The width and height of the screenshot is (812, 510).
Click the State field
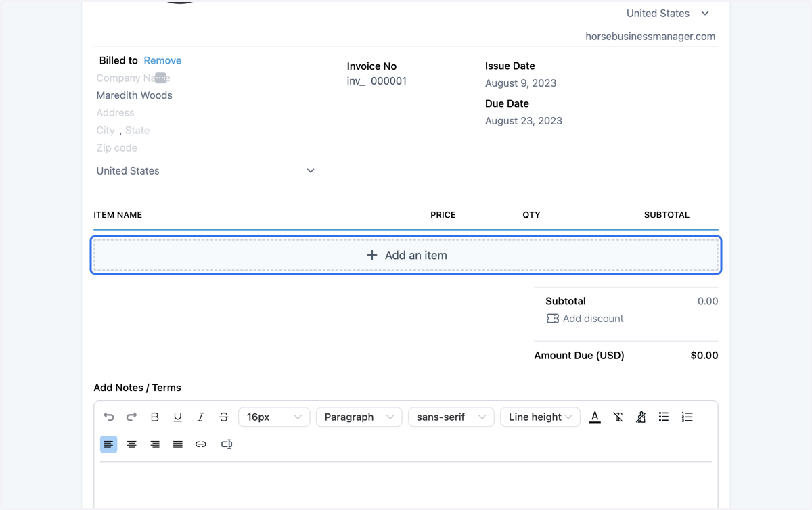(137, 131)
